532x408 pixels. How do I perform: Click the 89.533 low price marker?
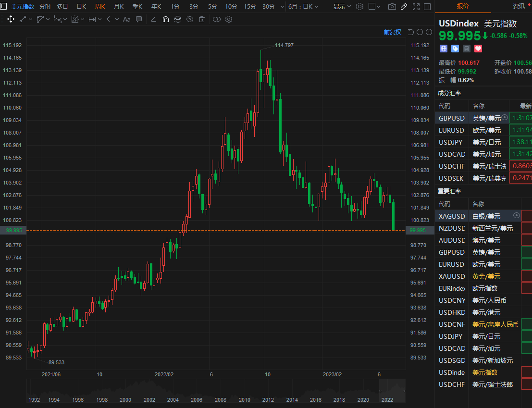click(56, 362)
